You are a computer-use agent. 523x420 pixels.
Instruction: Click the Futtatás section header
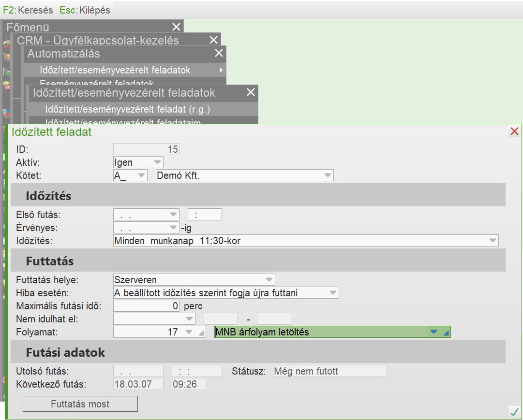pos(258,261)
